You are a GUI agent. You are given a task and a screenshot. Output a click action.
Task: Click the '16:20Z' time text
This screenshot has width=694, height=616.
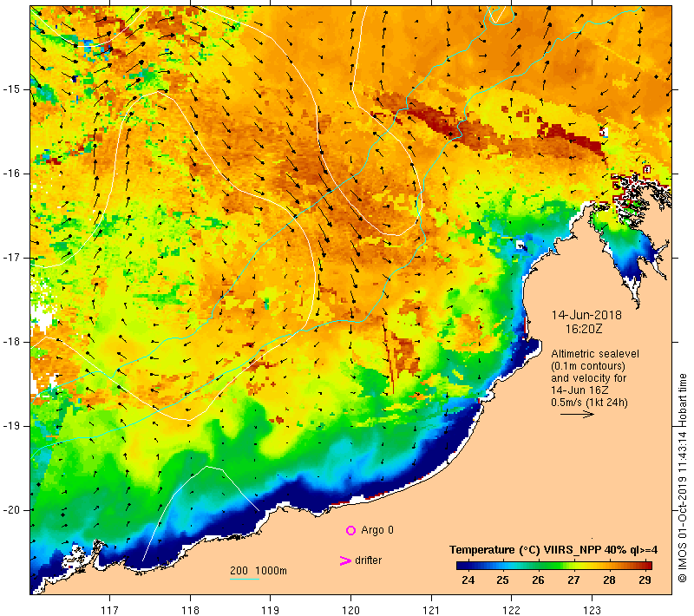pos(584,329)
